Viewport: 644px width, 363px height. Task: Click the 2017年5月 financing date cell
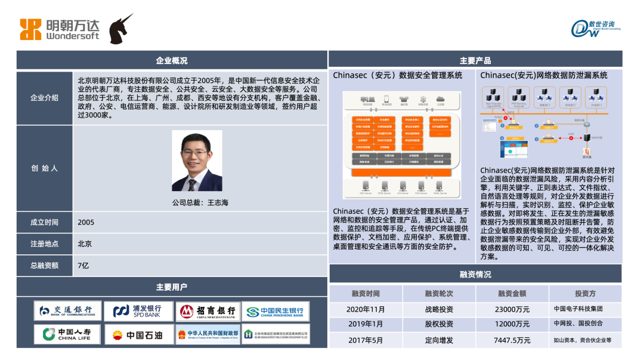click(366, 340)
